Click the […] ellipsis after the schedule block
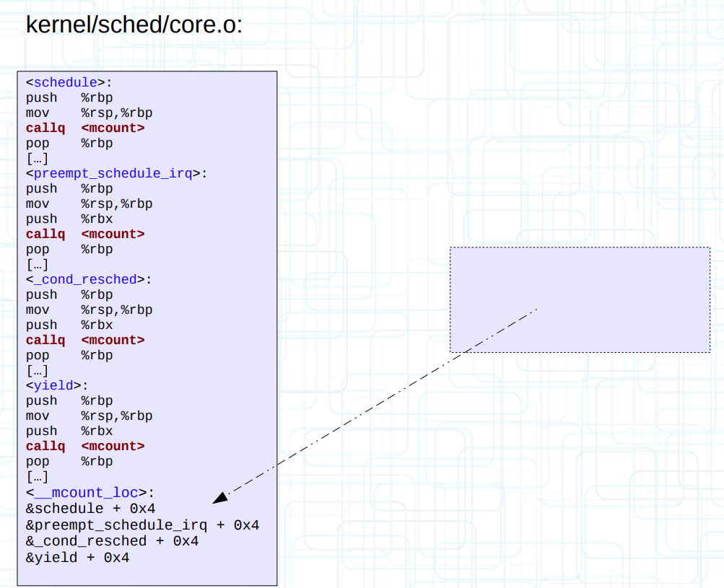724x588 pixels. [x=37, y=158]
